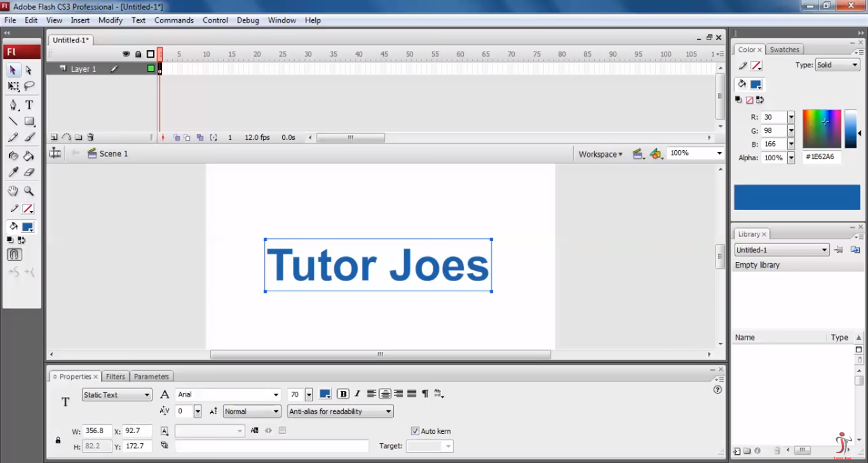
Task: Switch to the Filters tab
Action: click(116, 376)
